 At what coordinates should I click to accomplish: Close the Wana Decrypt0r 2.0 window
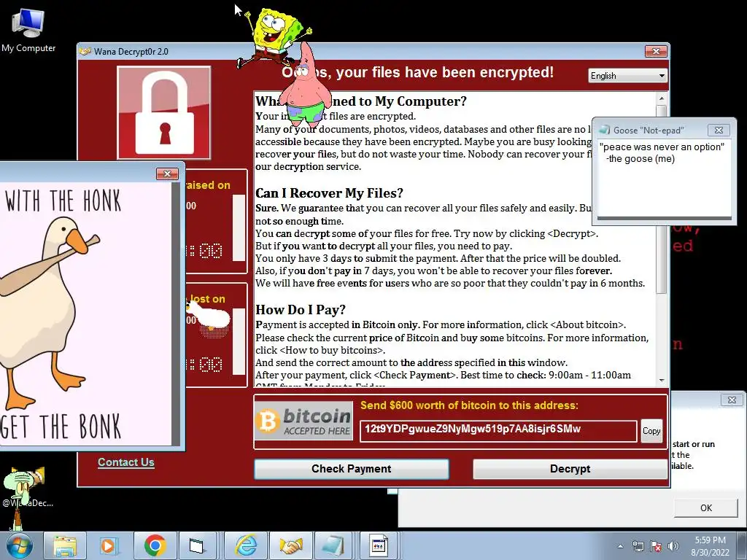point(656,52)
